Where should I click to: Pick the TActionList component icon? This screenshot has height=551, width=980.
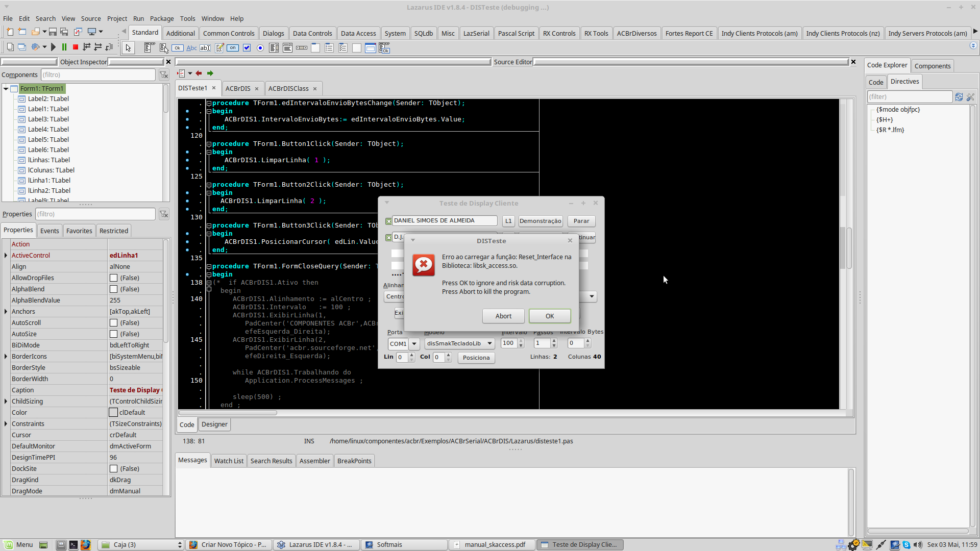384,48
